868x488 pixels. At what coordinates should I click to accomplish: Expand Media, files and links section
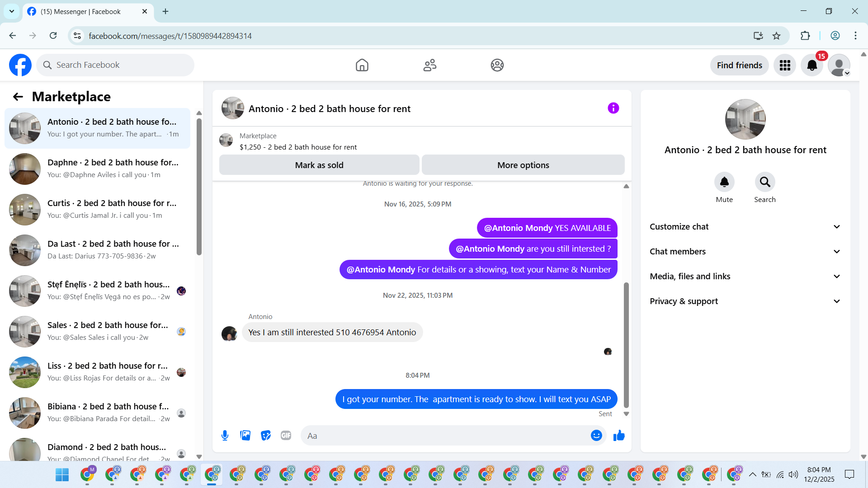(745, 277)
